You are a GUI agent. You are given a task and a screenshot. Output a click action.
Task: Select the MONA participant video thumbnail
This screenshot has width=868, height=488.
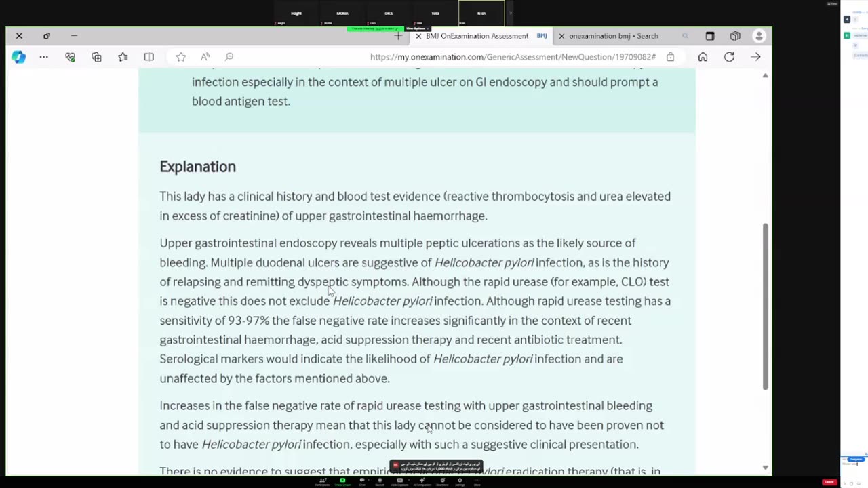[342, 13]
